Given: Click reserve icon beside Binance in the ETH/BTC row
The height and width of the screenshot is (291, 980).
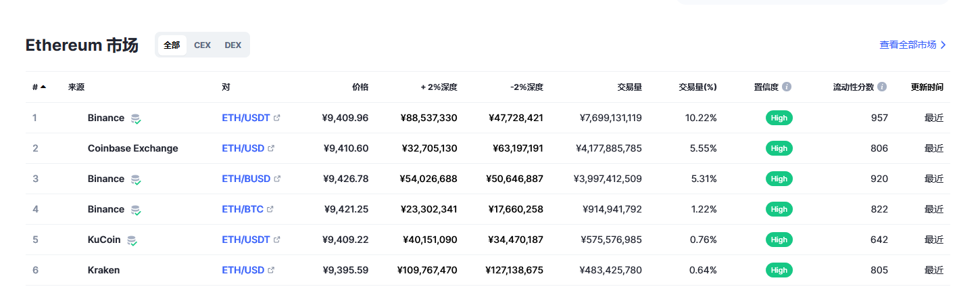Looking at the screenshot, I should (x=136, y=210).
